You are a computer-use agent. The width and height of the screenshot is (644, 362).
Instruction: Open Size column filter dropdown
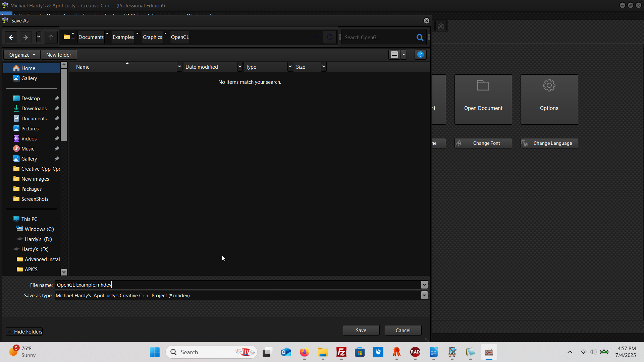click(x=324, y=67)
